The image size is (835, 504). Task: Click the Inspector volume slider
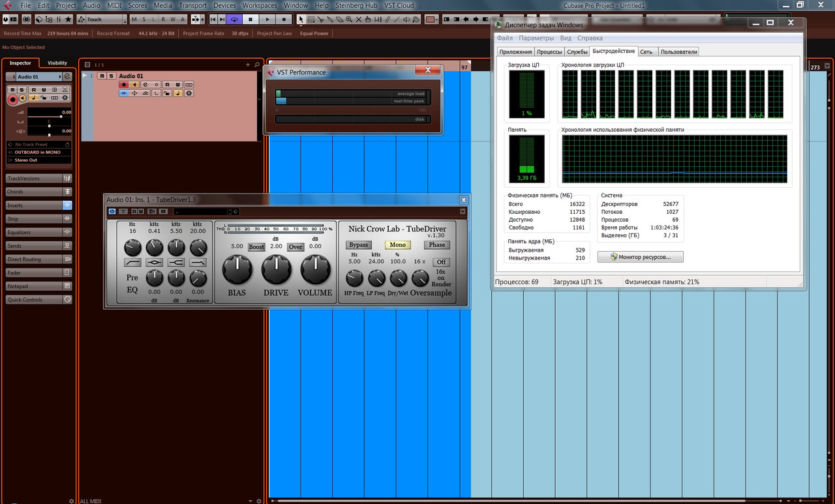[49, 116]
